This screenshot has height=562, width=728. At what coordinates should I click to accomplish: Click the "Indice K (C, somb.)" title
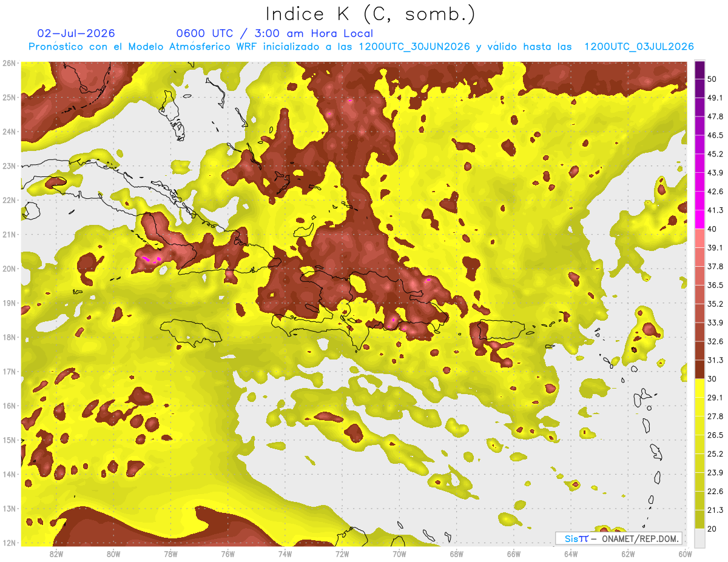point(371,14)
